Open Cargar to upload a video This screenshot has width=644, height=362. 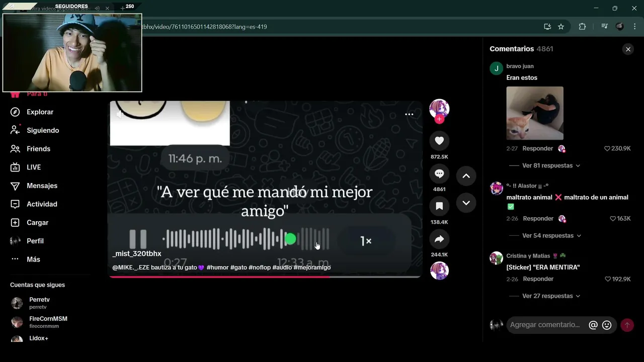coord(30,223)
